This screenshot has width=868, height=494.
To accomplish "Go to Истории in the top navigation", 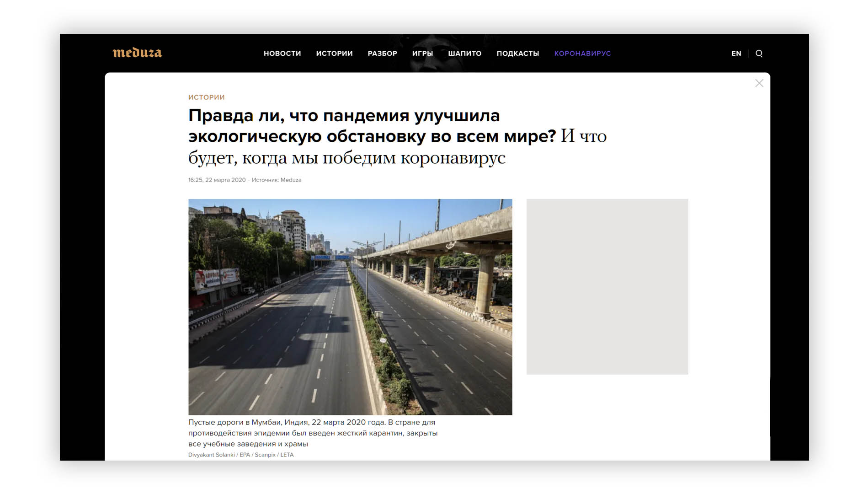I will pos(334,54).
